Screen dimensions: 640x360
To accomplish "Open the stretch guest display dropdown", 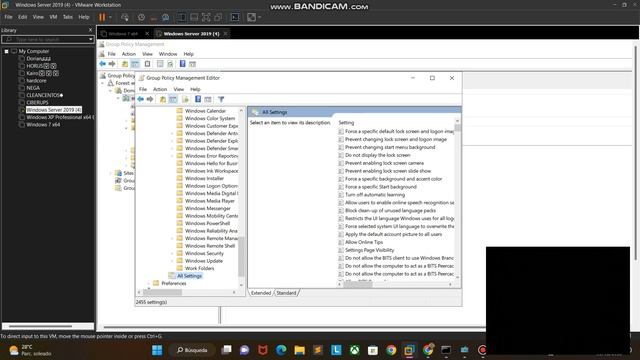I will pyautogui.click(x=259, y=17).
